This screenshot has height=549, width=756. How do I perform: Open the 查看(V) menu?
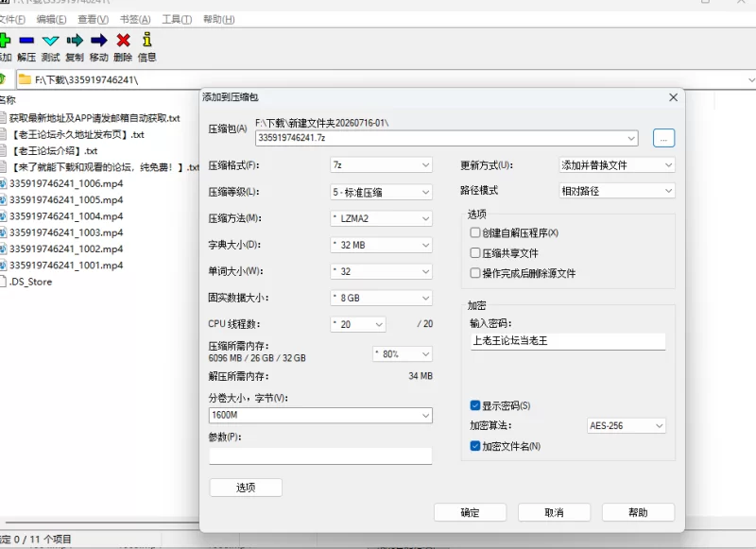point(93,19)
